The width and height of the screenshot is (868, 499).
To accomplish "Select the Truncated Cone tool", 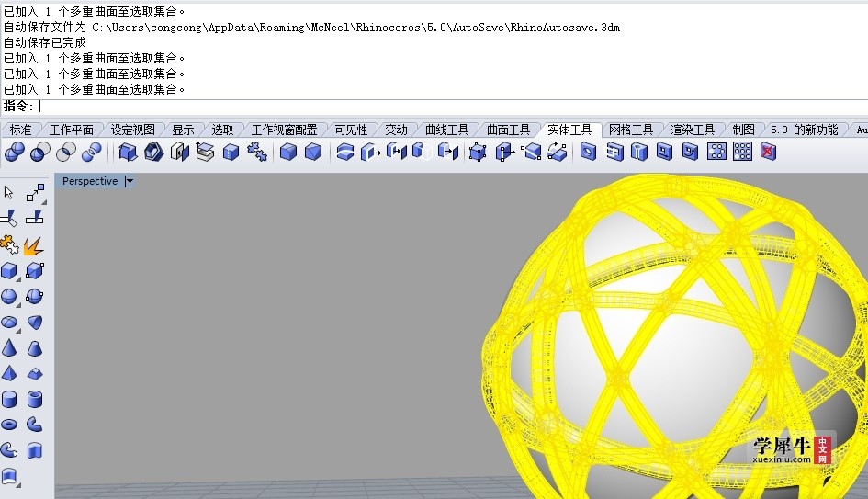I will click(34, 347).
